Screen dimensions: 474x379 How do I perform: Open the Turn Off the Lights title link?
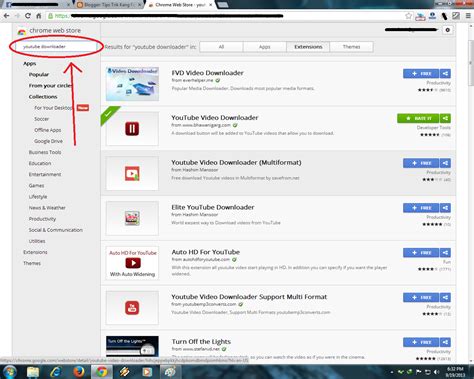[201, 342]
